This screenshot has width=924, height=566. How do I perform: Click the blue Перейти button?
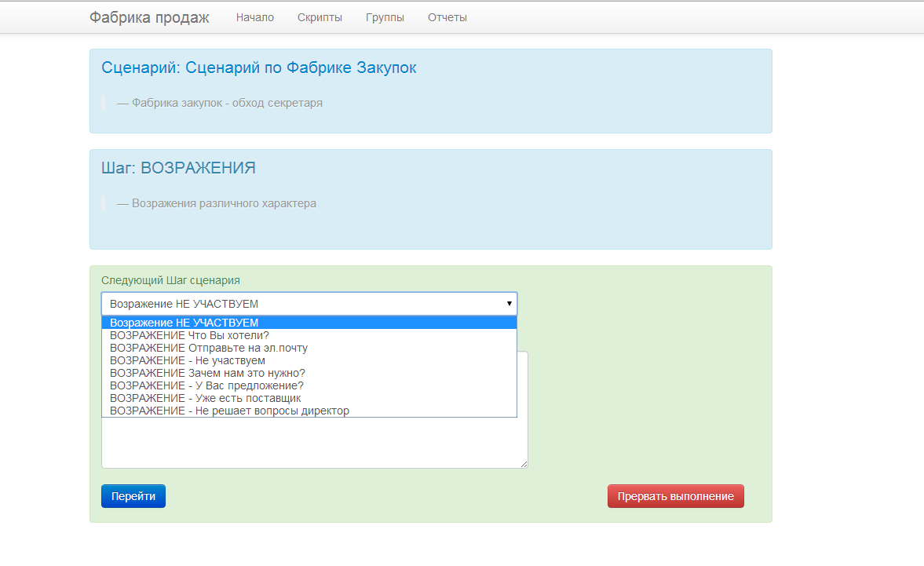click(x=133, y=496)
